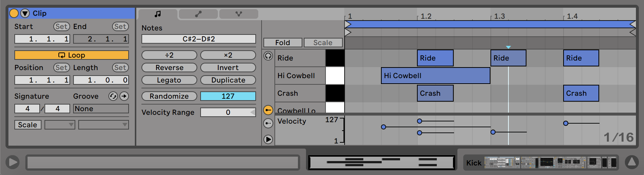Select the Ride note at 1.4

(581, 58)
